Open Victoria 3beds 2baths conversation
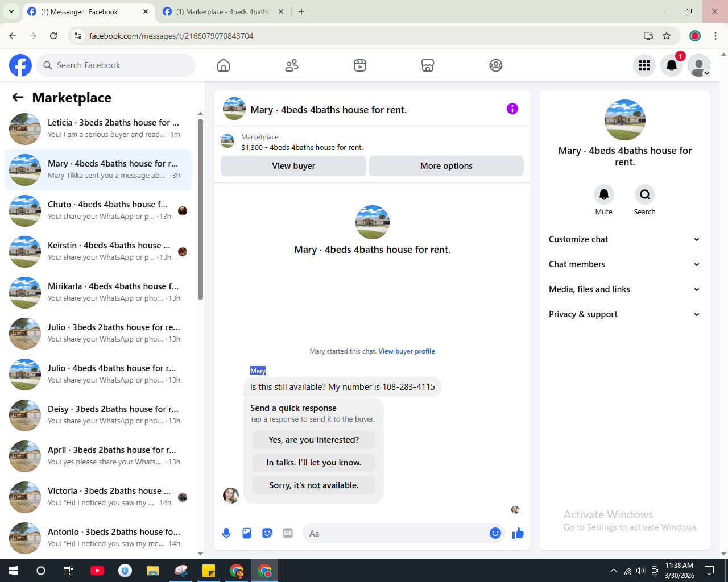728x582 pixels. (98, 497)
